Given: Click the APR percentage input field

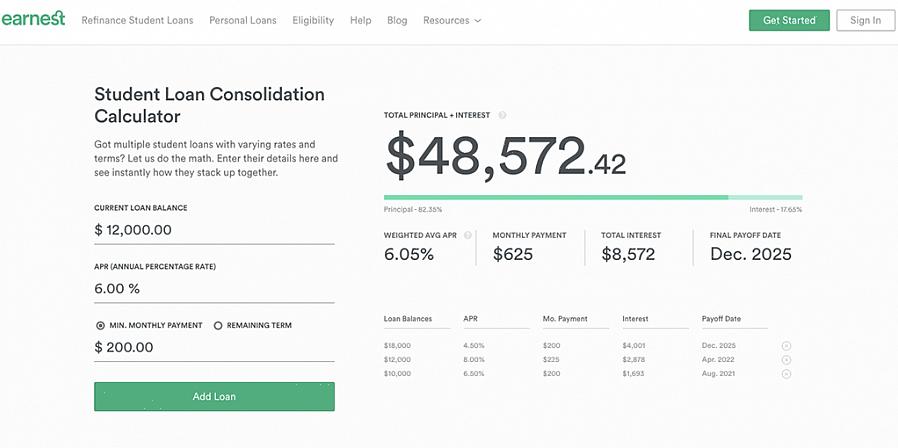Looking at the screenshot, I should [214, 289].
